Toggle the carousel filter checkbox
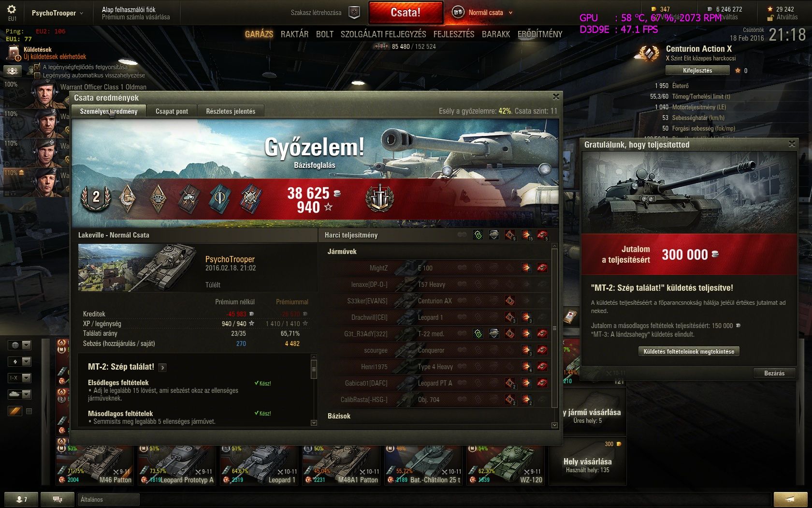This screenshot has height=508, width=812. pyautogui.click(x=29, y=411)
